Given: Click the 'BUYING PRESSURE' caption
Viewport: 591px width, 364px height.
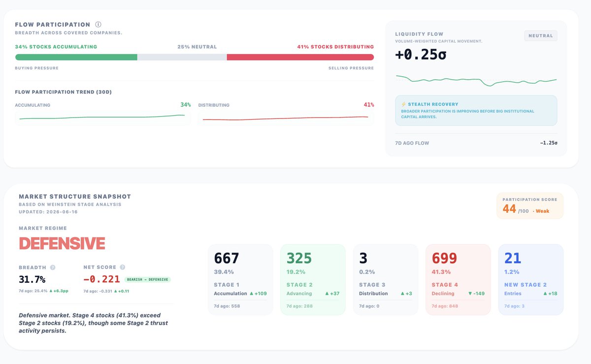Looking at the screenshot, I should point(37,68).
